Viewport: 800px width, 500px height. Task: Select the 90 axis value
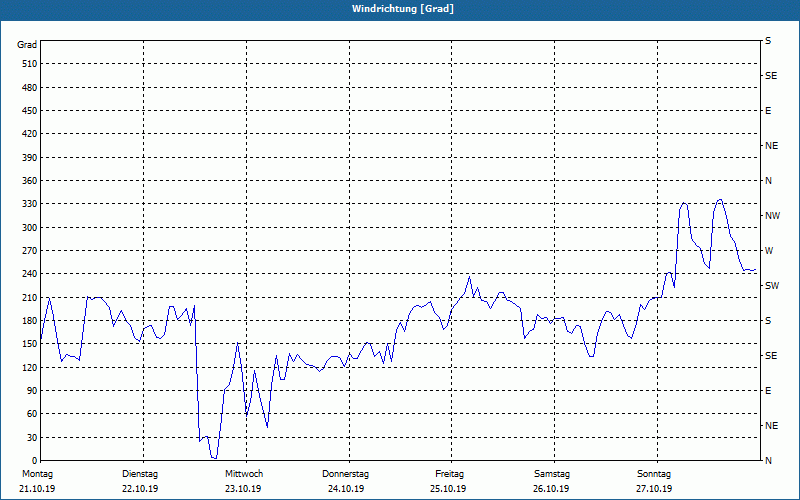(x=32, y=390)
